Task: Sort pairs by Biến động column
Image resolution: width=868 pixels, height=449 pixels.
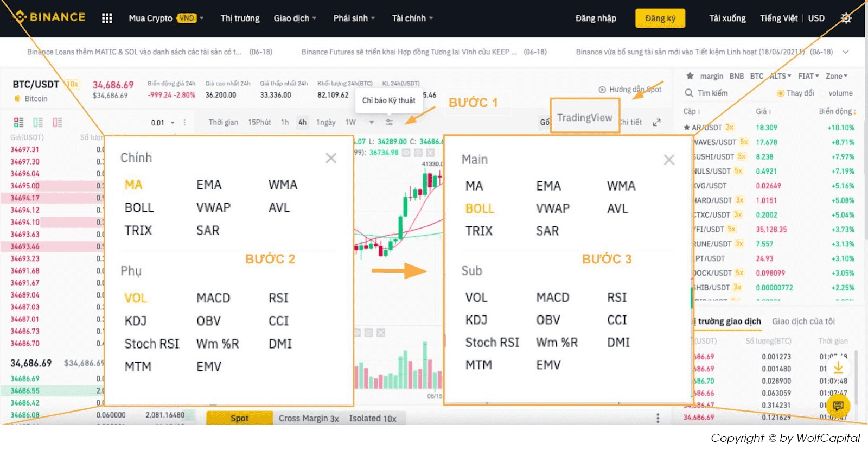Action: click(838, 111)
